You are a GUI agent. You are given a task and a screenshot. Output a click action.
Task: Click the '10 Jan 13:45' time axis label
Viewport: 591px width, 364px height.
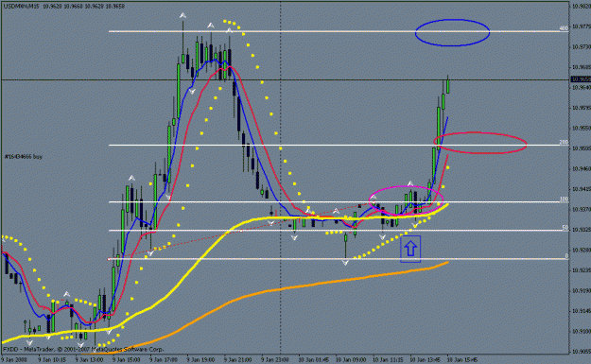pos(426,360)
